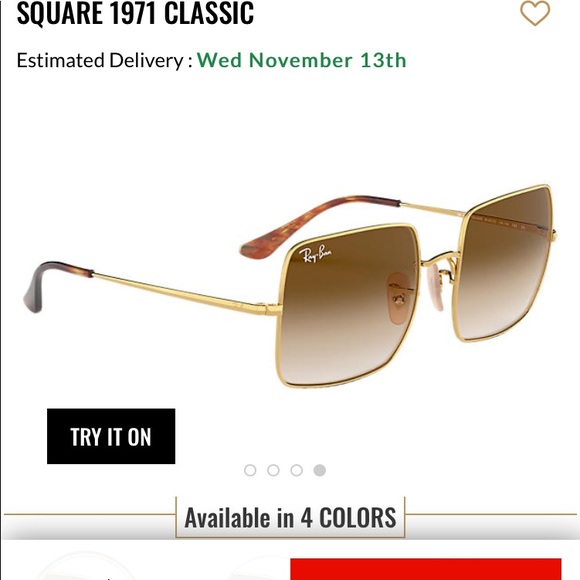The height and width of the screenshot is (580, 580).
Task: Select the third carousel indicator dot
Action: pyautogui.click(x=297, y=470)
